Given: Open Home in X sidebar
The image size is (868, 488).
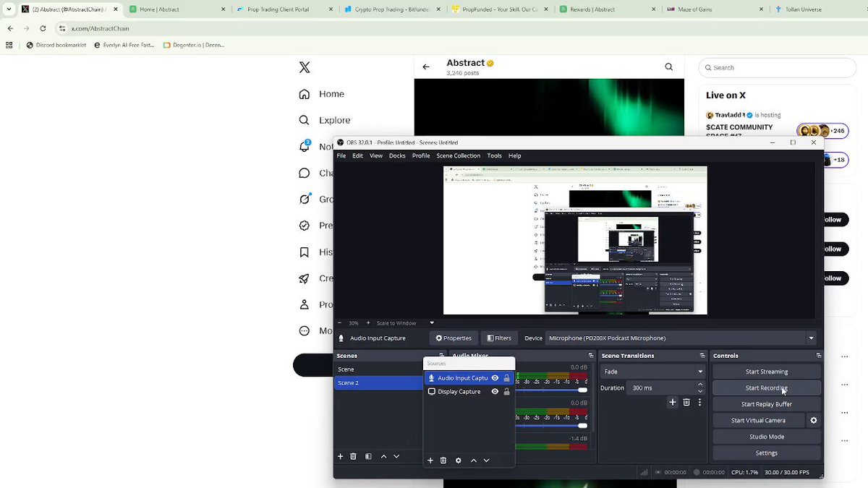Looking at the screenshot, I should coord(322,94).
